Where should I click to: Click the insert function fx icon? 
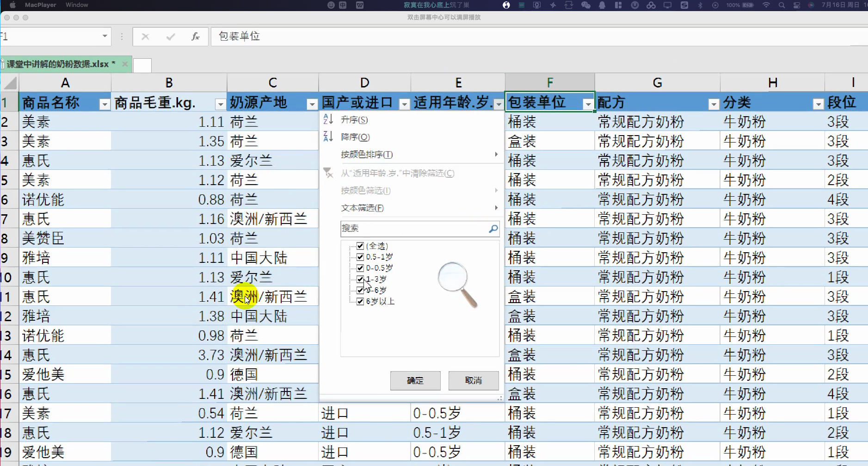196,37
